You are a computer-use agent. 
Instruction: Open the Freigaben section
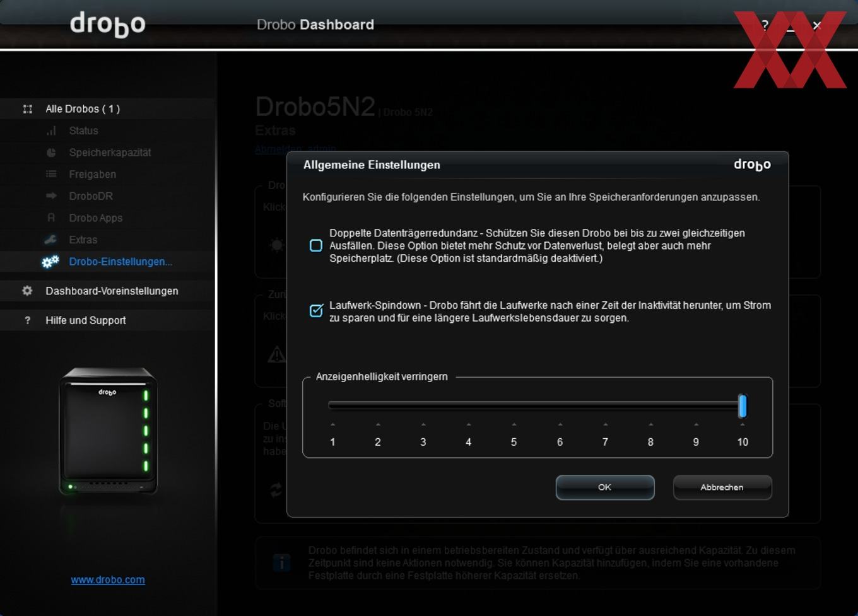click(x=92, y=174)
